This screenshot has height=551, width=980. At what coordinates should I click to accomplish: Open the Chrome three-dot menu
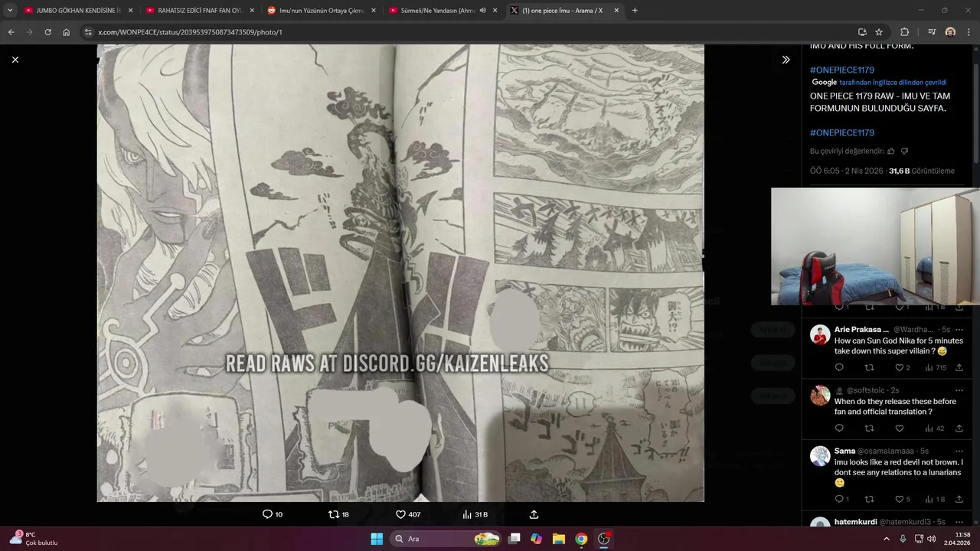pyautogui.click(x=969, y=32)
